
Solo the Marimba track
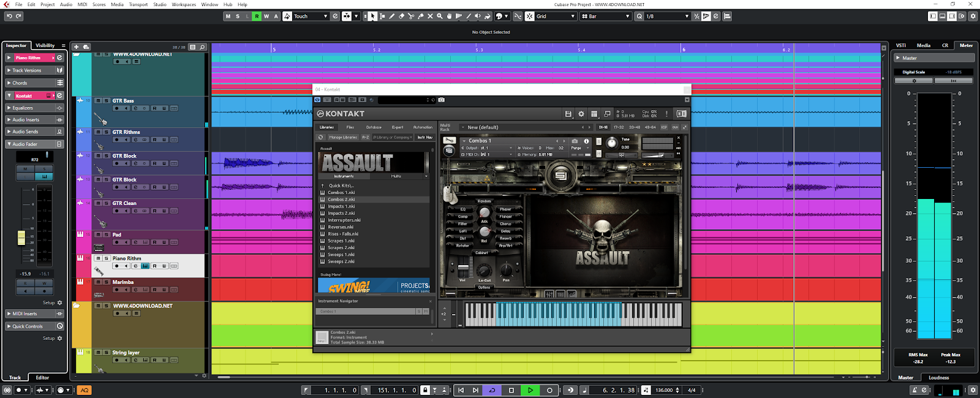pos(106,282)
